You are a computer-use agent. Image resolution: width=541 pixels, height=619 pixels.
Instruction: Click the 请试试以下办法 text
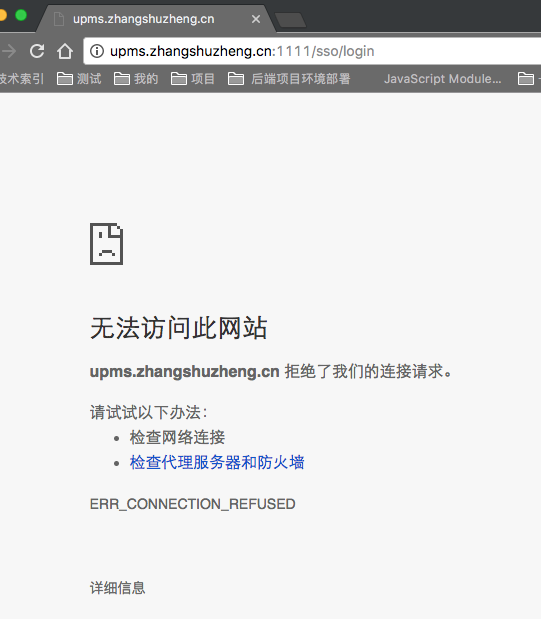coord(148,412)
